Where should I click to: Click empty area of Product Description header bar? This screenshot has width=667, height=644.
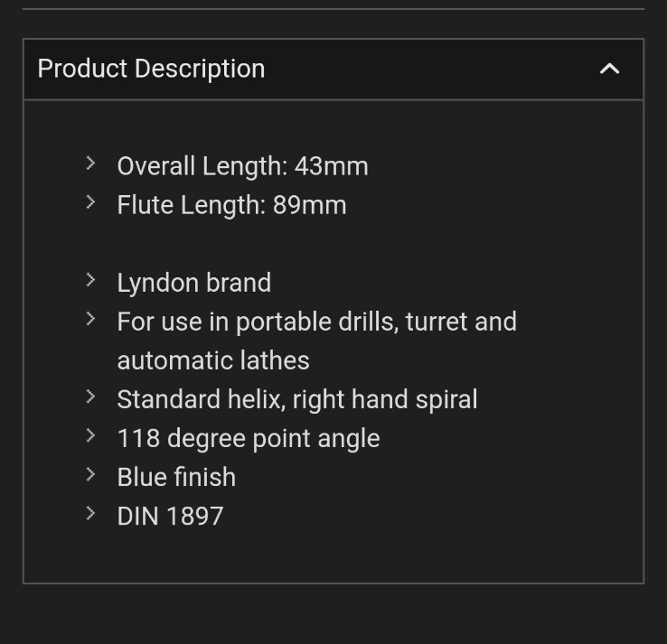426,69
